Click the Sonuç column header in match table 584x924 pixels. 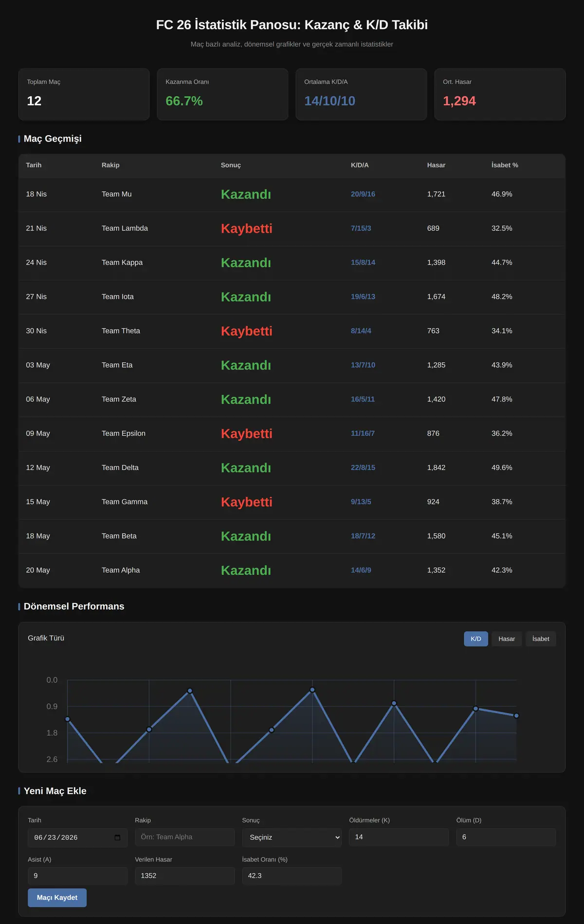point(231,165)
